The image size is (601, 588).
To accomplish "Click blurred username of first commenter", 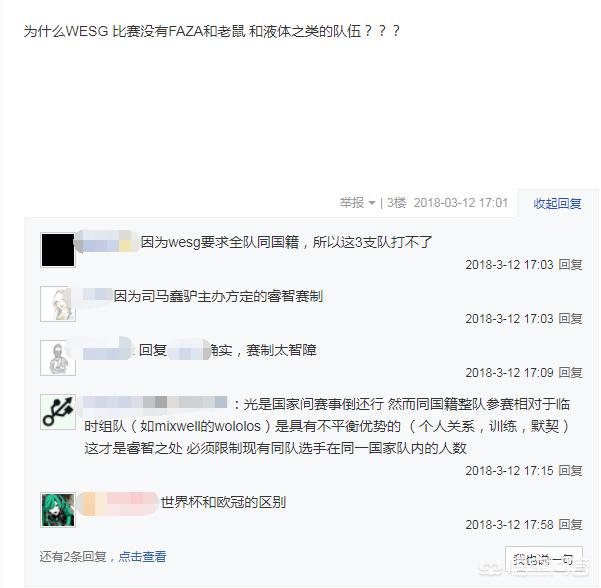I will pyautogui.click(x=107, y=242).
